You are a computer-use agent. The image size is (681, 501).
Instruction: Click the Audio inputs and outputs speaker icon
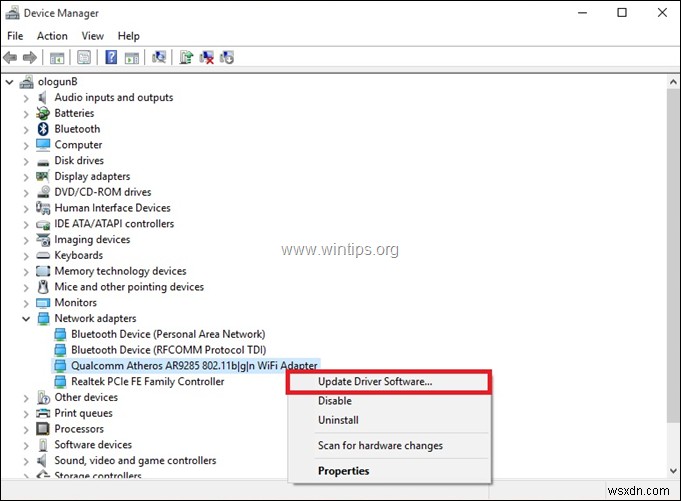tap(43, 97)
